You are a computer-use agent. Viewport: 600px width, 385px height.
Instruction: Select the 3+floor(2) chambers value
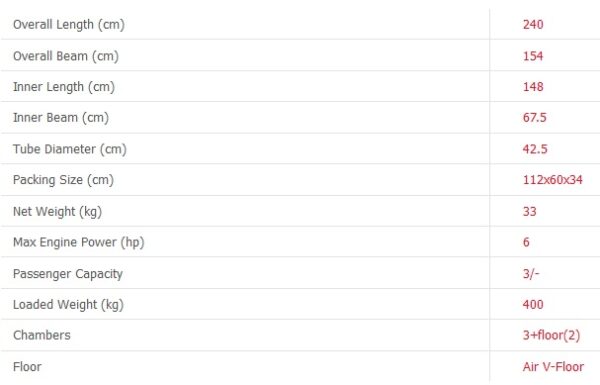(551, 335)
